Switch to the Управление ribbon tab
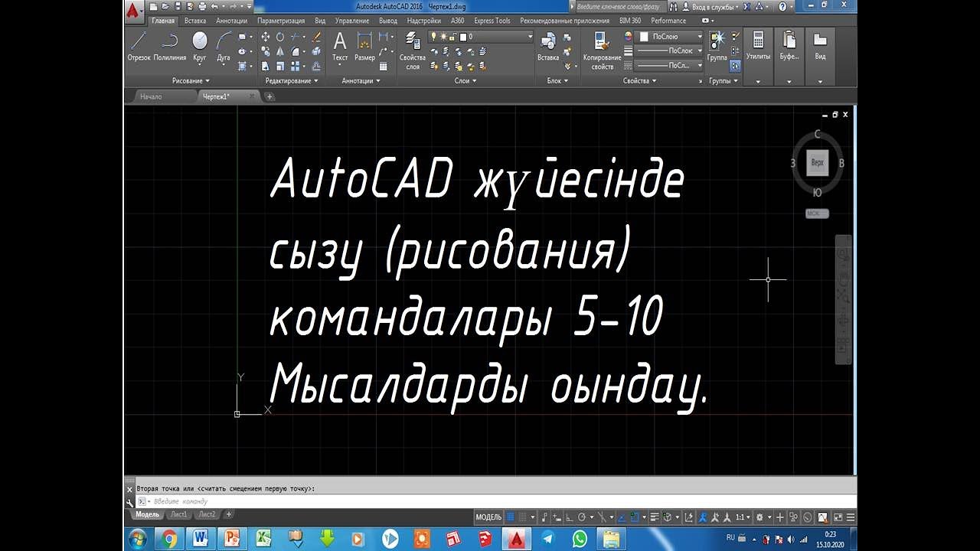 pos(352,21)
